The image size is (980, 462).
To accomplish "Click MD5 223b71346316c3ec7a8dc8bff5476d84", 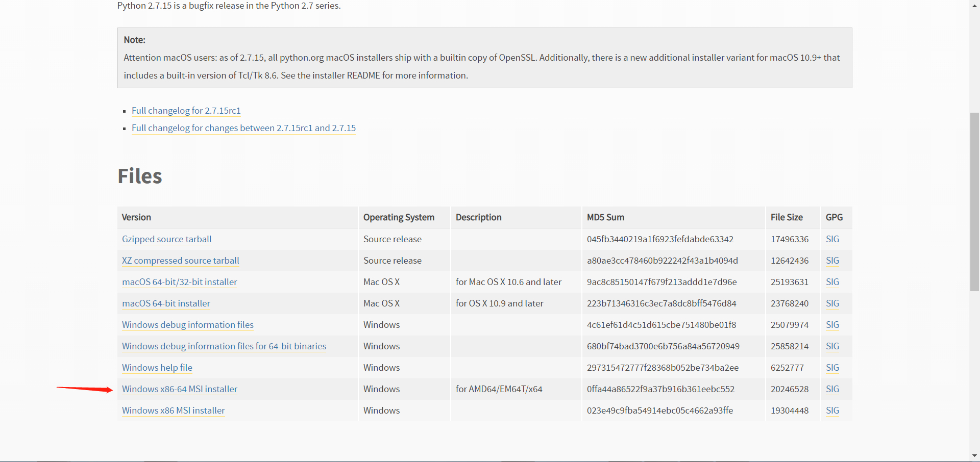I will coord(661,303).
